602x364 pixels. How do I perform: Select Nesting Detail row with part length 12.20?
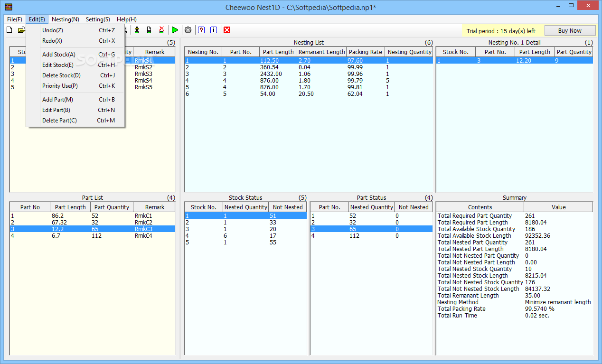tap(515, 61)
